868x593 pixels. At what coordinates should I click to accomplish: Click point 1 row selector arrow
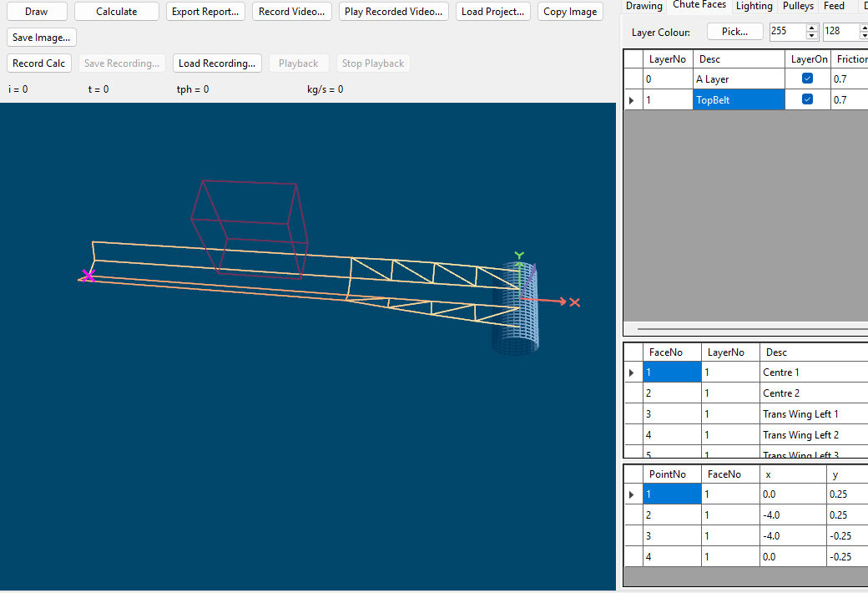click(x=632, y=495)
